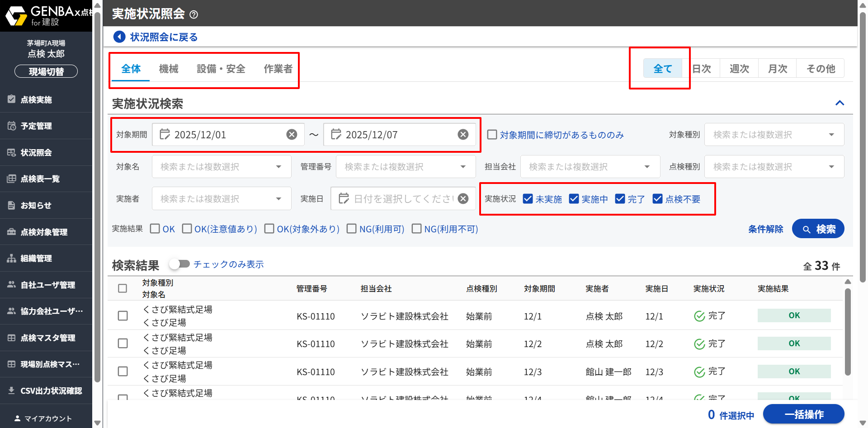Viewport: 868px width, 428px height.
Task: Click the help icon beside 実施状況照会 title
Action: [193, 14]
